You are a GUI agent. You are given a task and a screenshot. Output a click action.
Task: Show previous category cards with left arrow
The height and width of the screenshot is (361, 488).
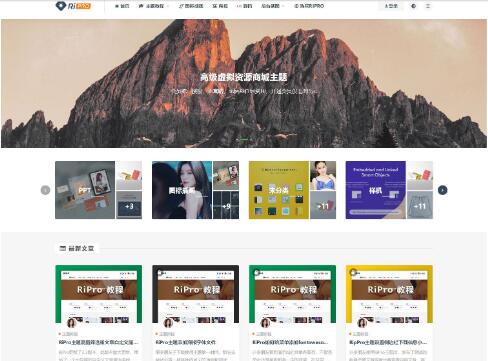click(x=45, y=190)
